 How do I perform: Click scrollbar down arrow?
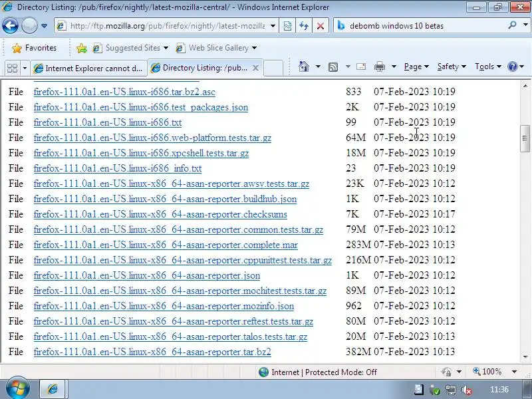coord(525,356)
